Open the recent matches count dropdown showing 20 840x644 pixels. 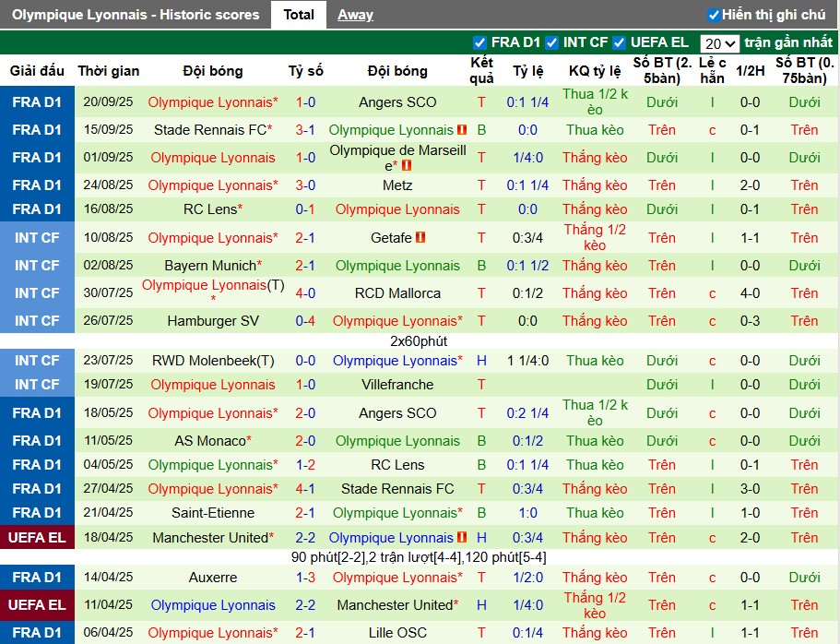[x=719, y=43]
